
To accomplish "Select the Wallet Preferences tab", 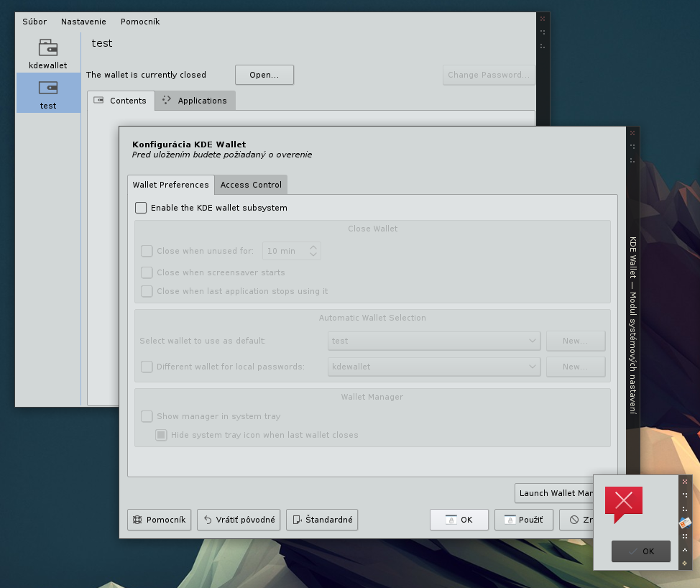I will click(x=170, y=185).
